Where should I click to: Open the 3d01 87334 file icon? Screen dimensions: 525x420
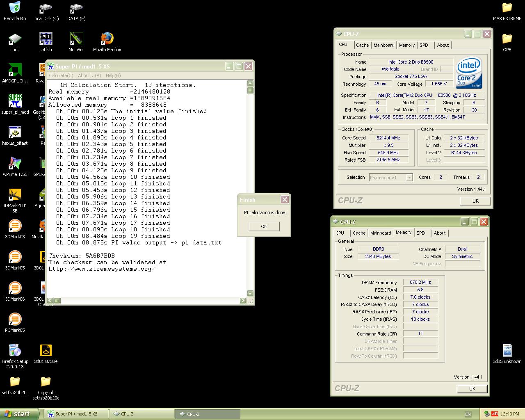(46, 354)
